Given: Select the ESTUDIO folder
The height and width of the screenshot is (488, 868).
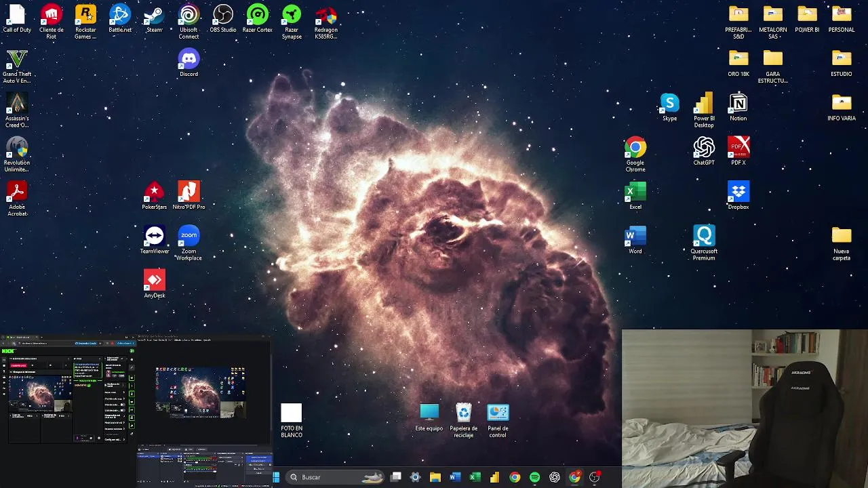Looking at the screenshot, I should click(x=842, y=63).
